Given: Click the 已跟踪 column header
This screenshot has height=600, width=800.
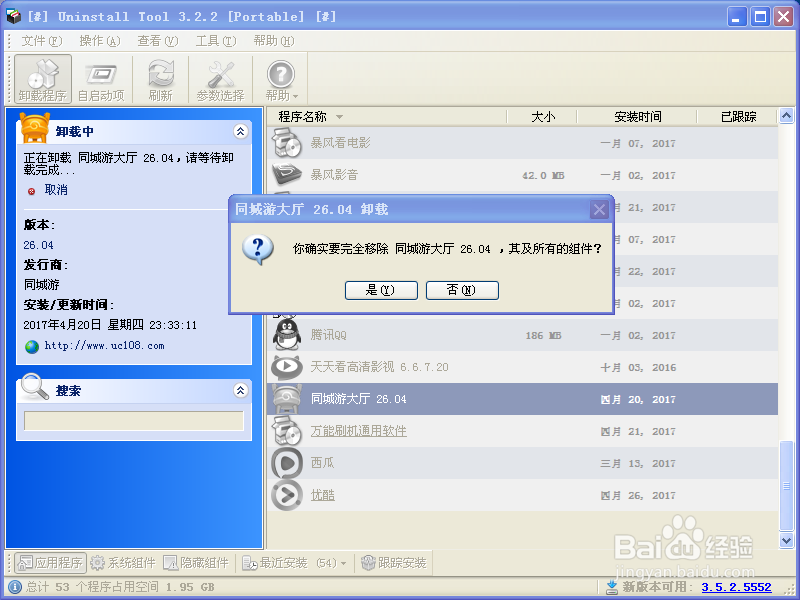Looking at the screenshot, I should pos(738,117).
